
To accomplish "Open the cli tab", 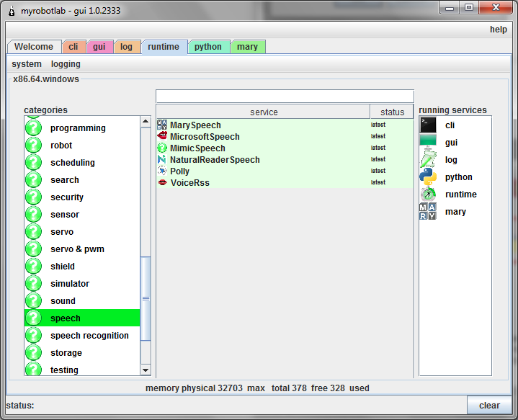I will click(x=73, y=47).
